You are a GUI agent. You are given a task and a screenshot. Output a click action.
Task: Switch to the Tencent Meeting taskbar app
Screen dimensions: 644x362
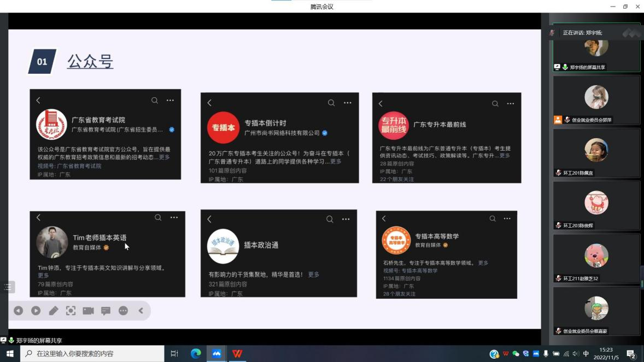(216, 354)
